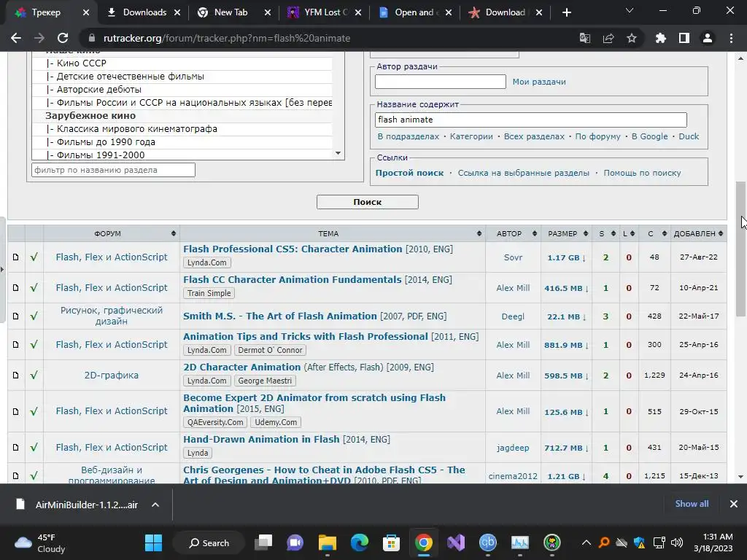Open Windows Start menu
The width and height of the screenshot is (747, 560).
pyautogui.click(x=153, y=542)
